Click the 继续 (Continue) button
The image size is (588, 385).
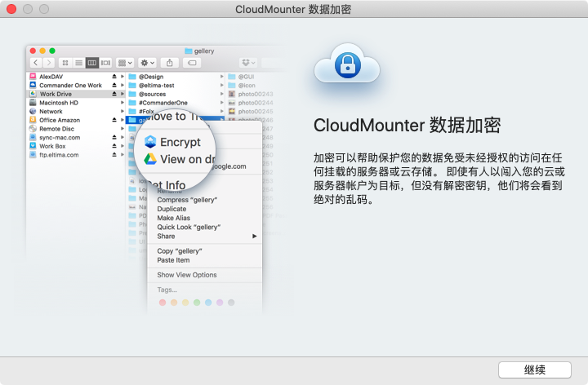click(535, 370)
